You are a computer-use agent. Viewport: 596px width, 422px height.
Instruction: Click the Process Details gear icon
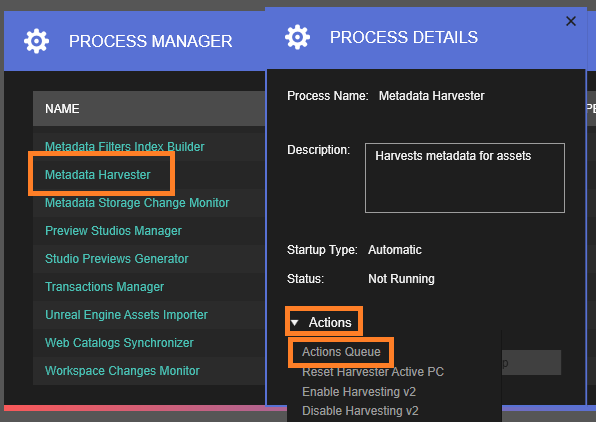pyautogui.click(x=297, y=37)
